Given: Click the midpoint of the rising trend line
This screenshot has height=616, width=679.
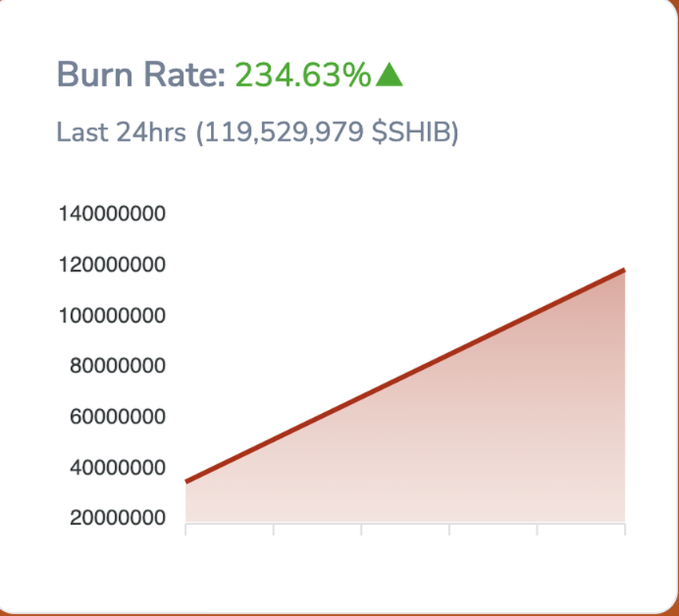Looking at the screenshot, I should [x=406, y=376].
